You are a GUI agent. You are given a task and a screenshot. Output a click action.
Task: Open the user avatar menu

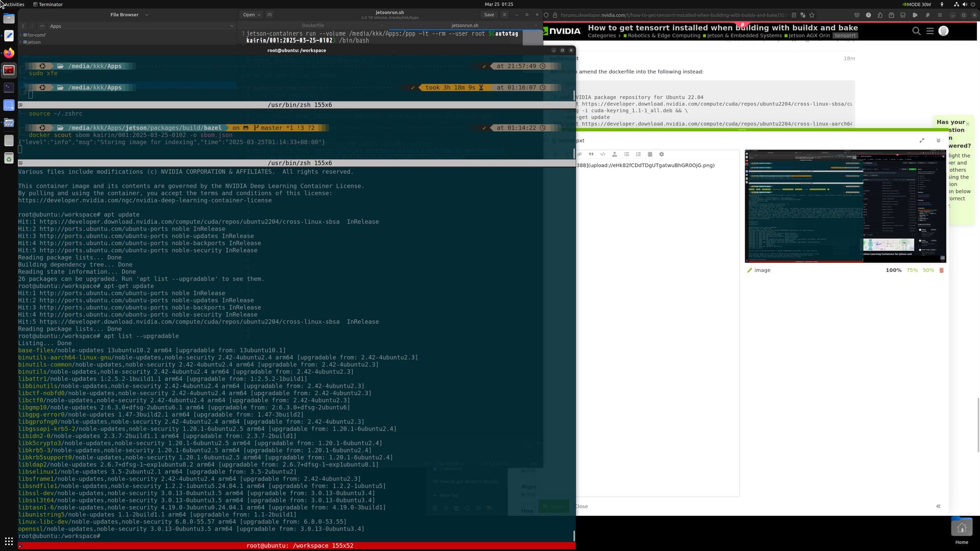pos(944,31)
